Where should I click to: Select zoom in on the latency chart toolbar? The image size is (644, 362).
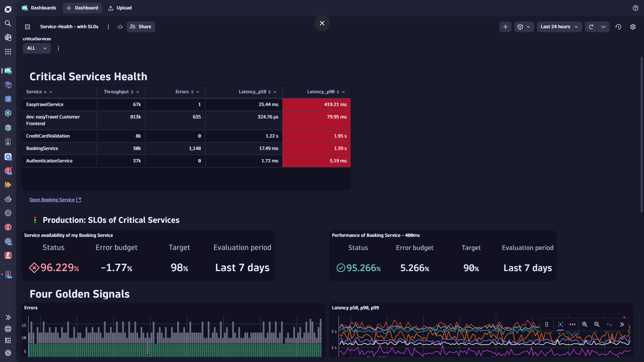(x=585, y=324)
